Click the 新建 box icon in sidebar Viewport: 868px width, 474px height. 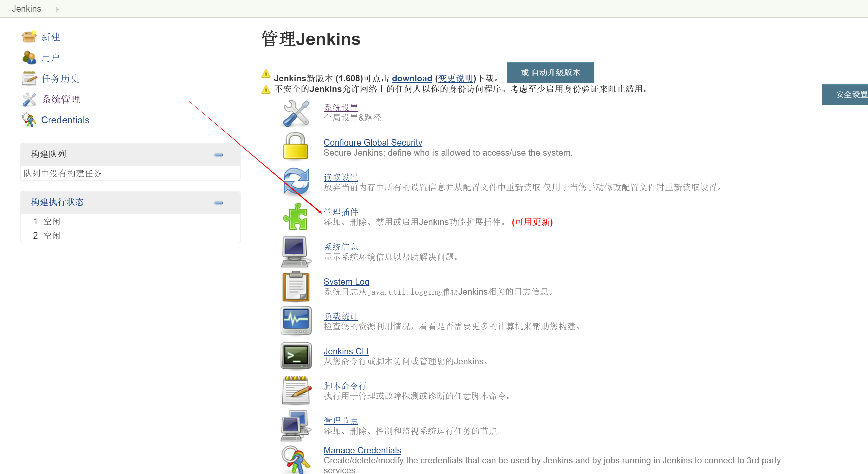(29, 37)
